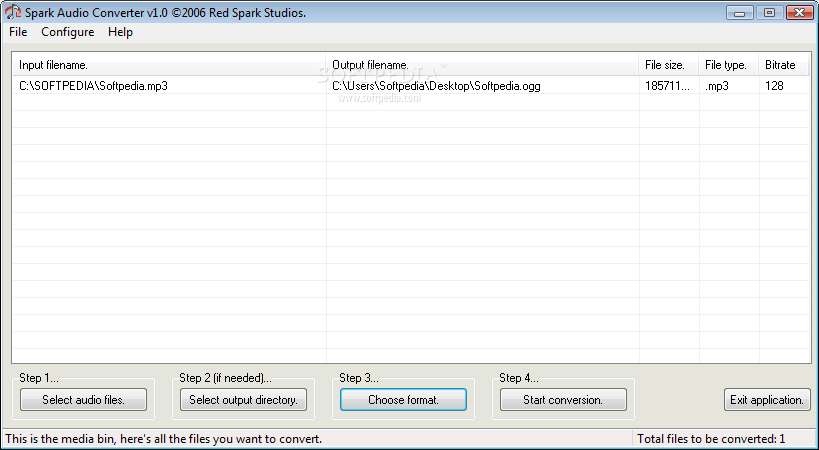
Task: Maximize the Spark Audio Converter window
Action: pyautogui.click(x=769, y=12)
